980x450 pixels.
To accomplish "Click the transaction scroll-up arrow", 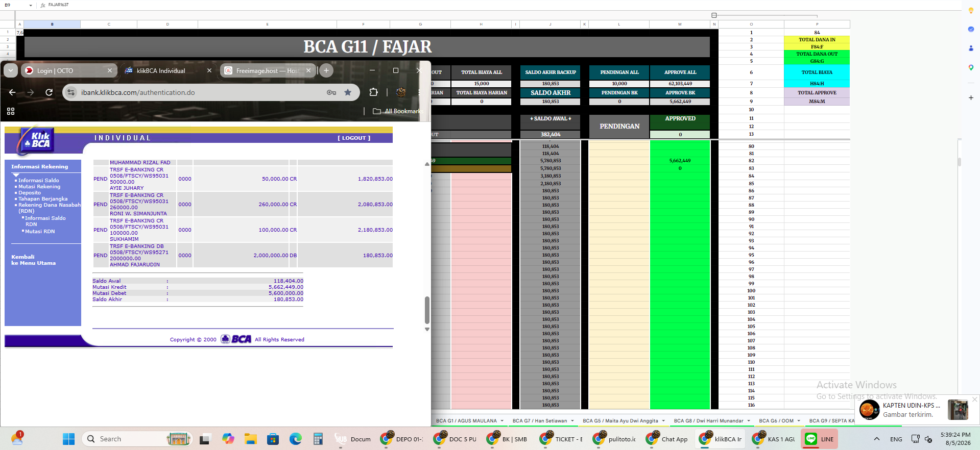I will coord(427,164).
